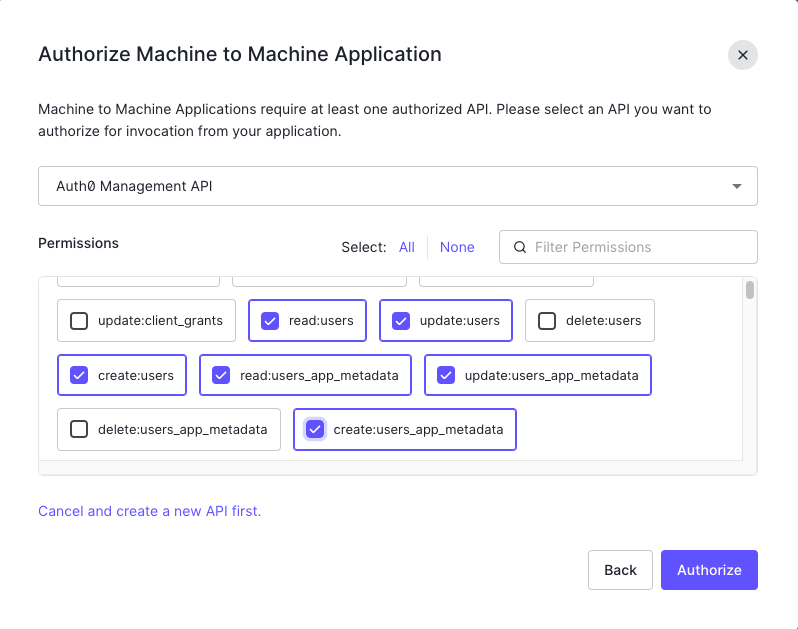Click the Authorize button
The image size is (798, 629).
coord(709,570)
